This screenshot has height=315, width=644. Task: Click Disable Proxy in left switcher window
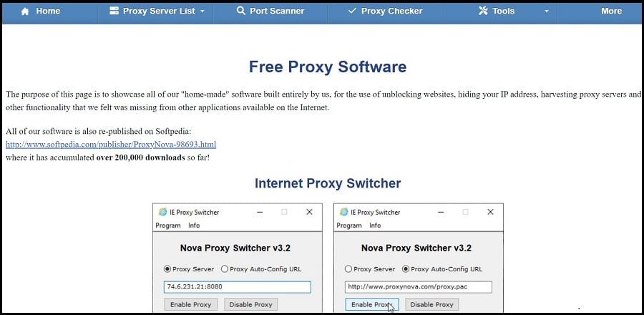tap(250, 304)
